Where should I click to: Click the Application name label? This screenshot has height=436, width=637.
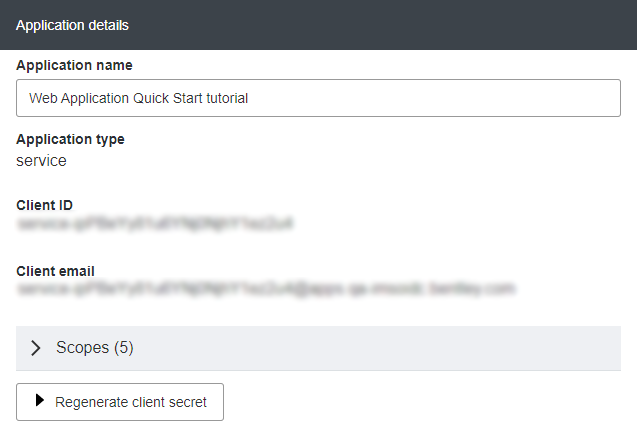(74, 65)
